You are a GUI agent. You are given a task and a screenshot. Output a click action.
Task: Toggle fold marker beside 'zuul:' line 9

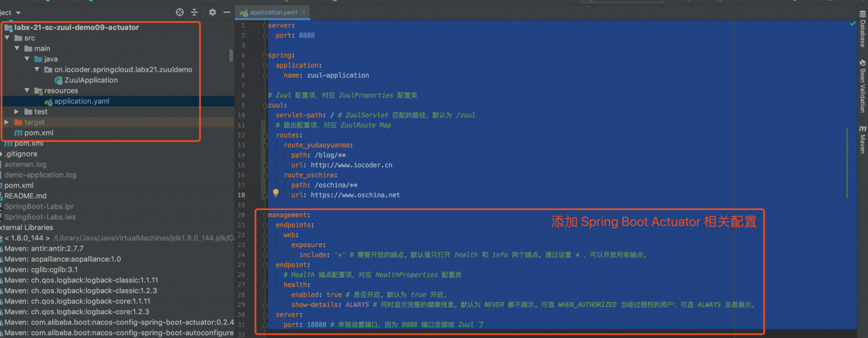point(265,105)
